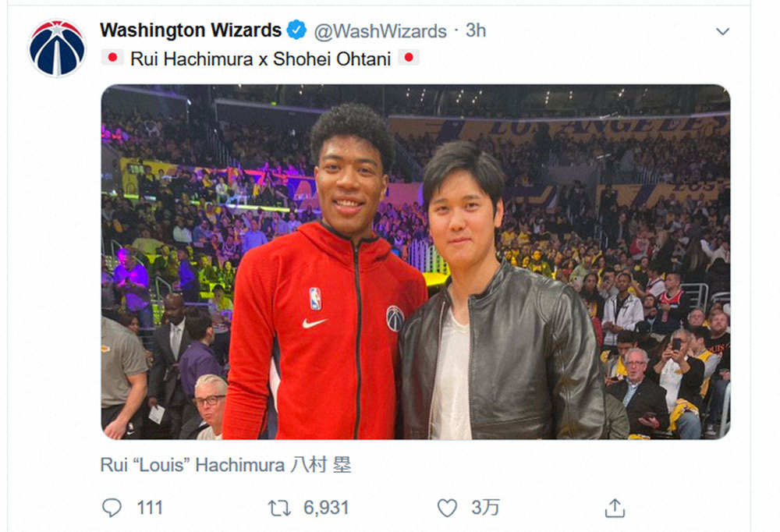Toggle the retweet arrows icon
Screen dimensions: 780x532
279,508
